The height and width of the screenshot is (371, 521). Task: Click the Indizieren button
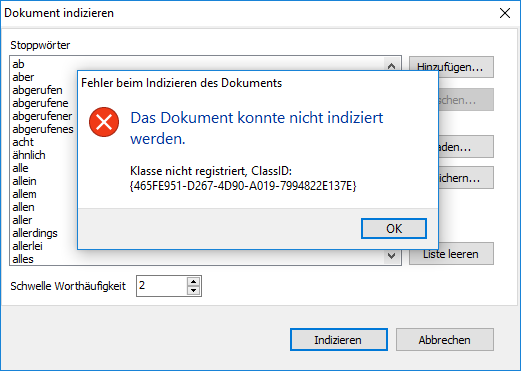[339, 340]
